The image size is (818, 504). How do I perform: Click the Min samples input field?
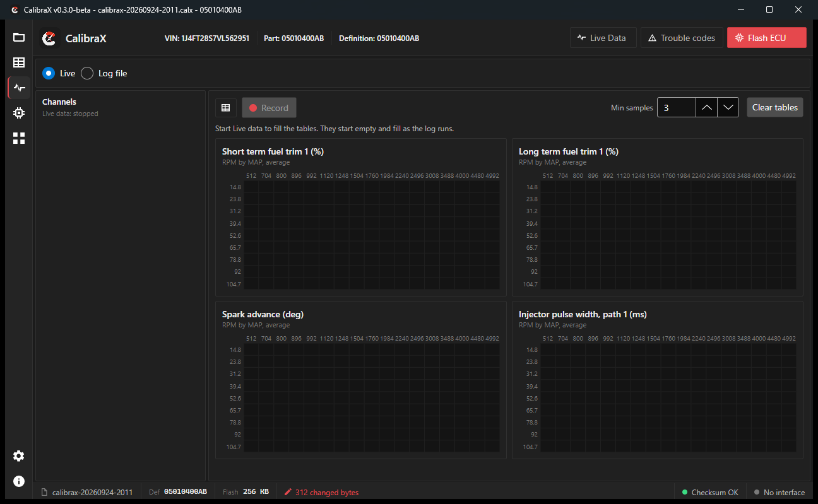677,108
